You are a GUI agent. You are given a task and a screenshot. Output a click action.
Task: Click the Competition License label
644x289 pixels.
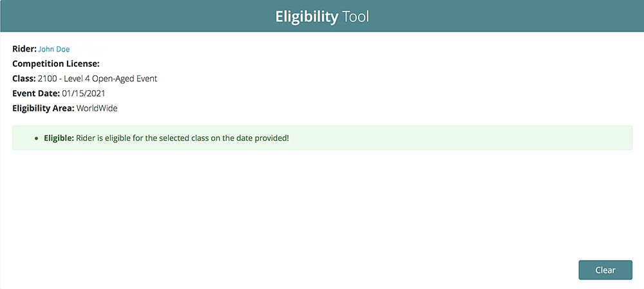(x=56, y=64)
